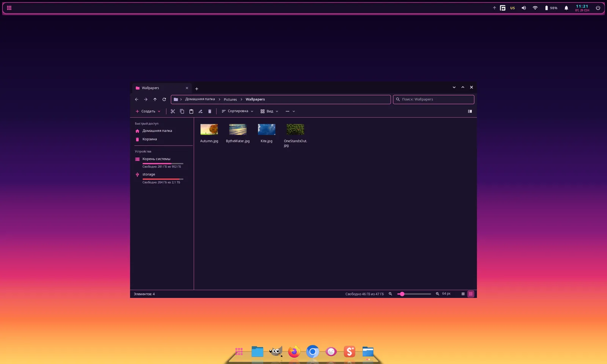This screenshot has height=364, width=607.
Task: Go forward using the right arrow
Action: tap(146, 99)
